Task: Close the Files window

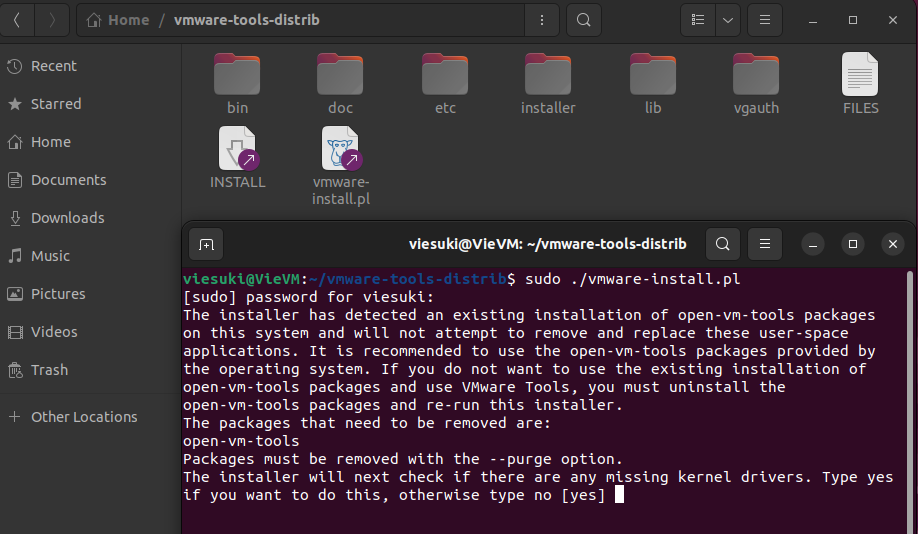Action: point(893,20)
